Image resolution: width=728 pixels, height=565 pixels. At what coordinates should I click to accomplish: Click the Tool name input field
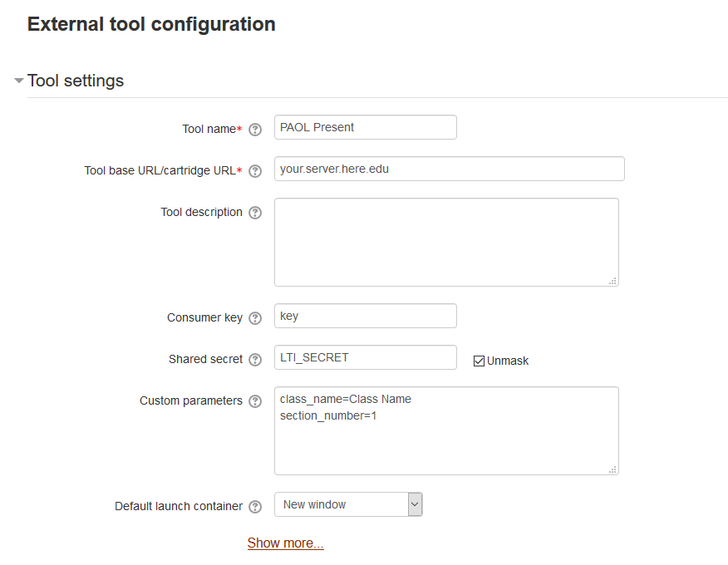pos(365,127)
